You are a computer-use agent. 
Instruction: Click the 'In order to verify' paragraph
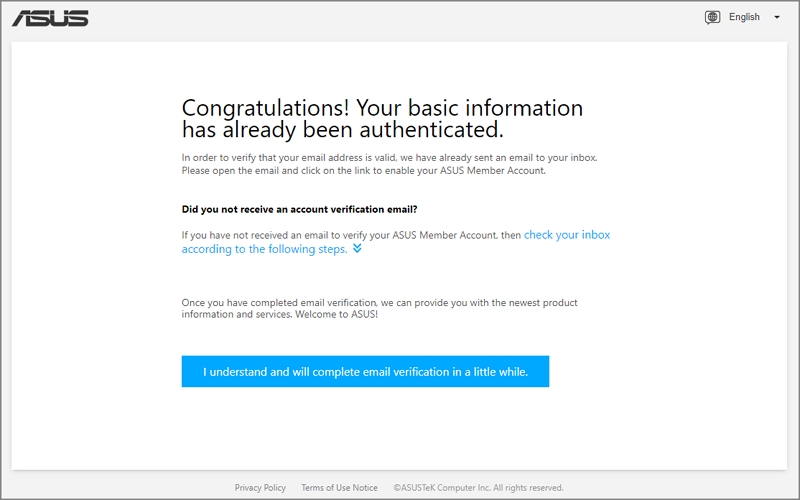389,164
